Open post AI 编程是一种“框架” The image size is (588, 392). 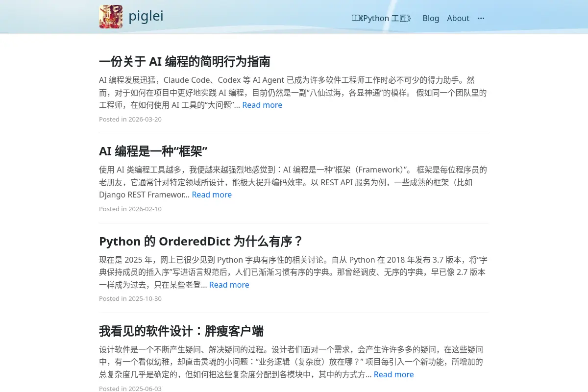(153, 151)
